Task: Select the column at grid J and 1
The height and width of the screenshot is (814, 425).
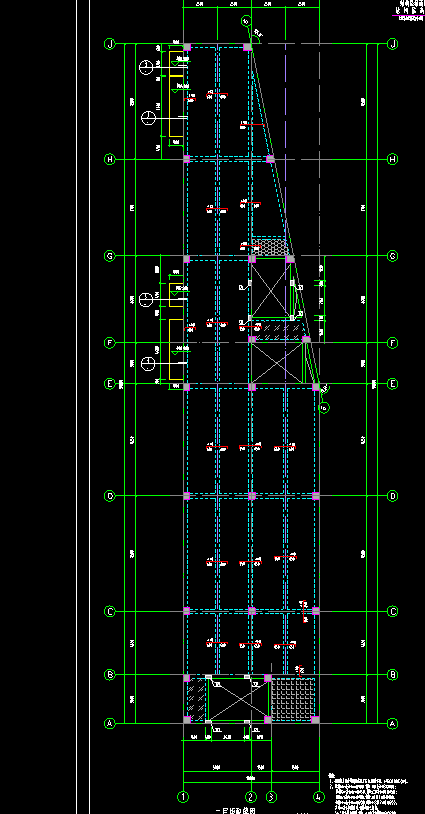Action: (187, 47)
